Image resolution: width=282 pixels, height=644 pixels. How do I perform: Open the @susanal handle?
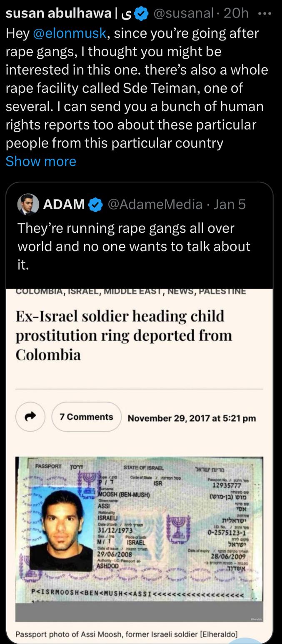(x=185, y=14)
